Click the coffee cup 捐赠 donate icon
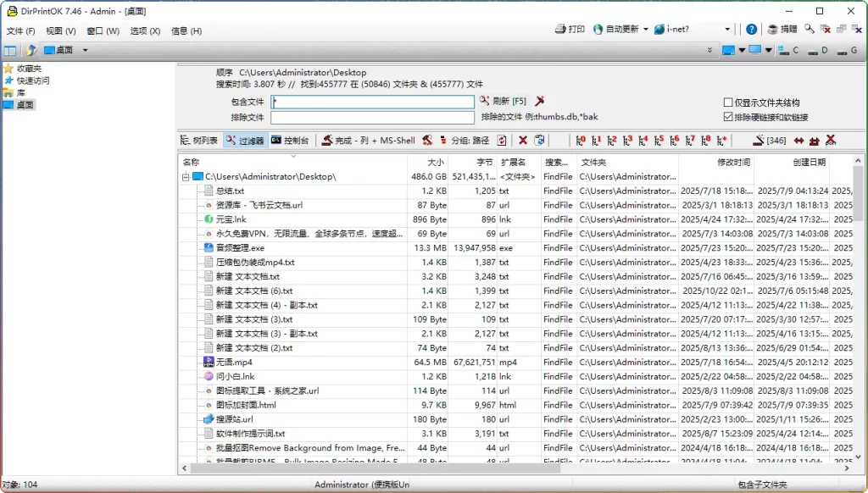 (771, 29)
